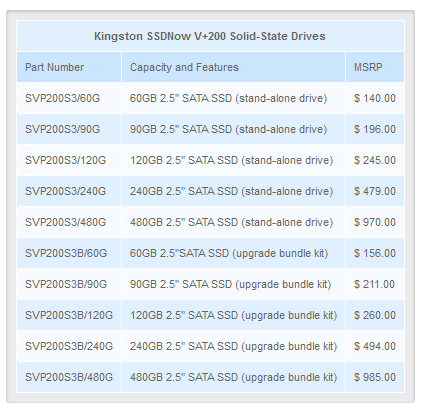Select part number SVP200S3/480G
This screenshot has height=408, width=421.
point(65,222)
